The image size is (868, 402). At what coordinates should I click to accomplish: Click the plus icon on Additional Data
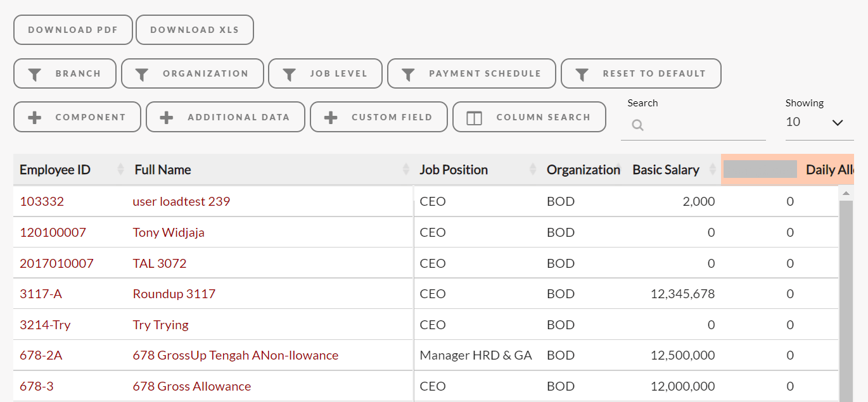167,118
